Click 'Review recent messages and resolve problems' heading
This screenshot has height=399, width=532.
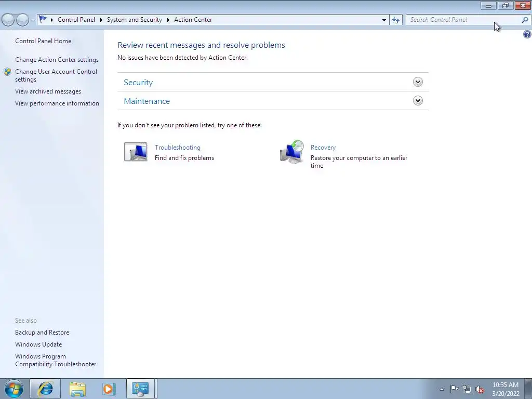point(201,45)
